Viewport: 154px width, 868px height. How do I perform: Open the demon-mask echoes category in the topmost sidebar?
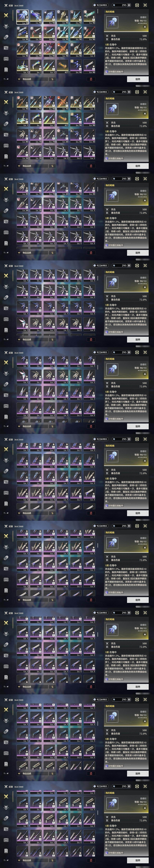[x=6, y=26]
